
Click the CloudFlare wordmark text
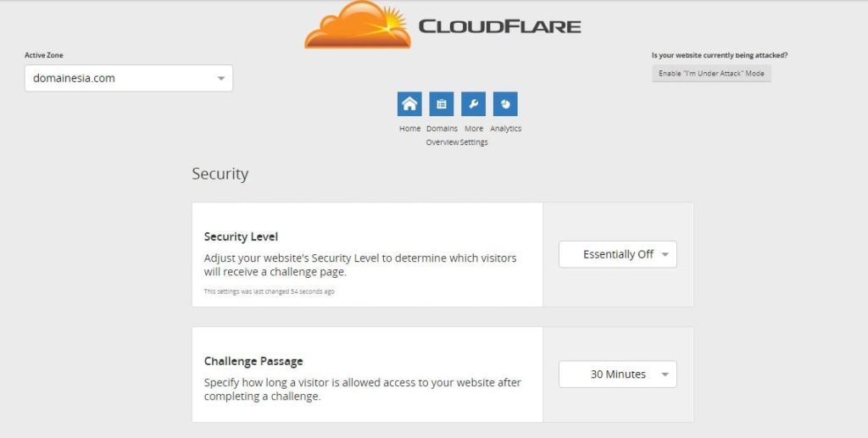[x=499, y=26]
